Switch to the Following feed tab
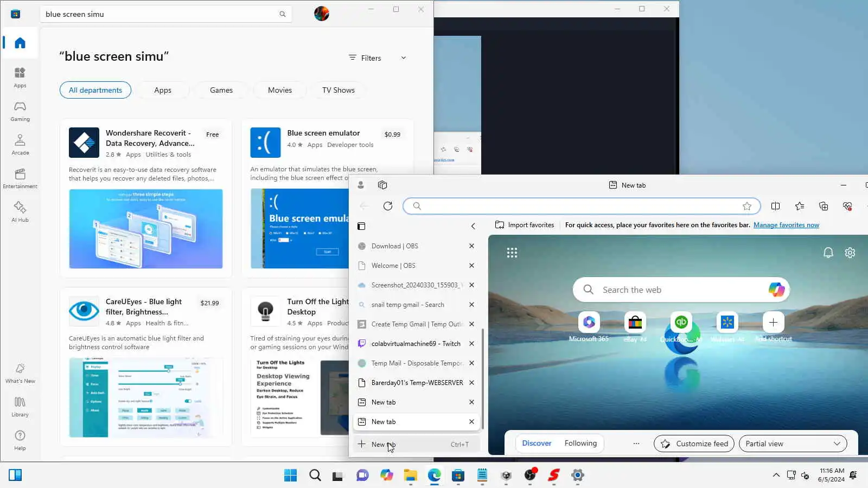Screen dimensions: 868x488 pyautogui.click(x=580, y=444)
